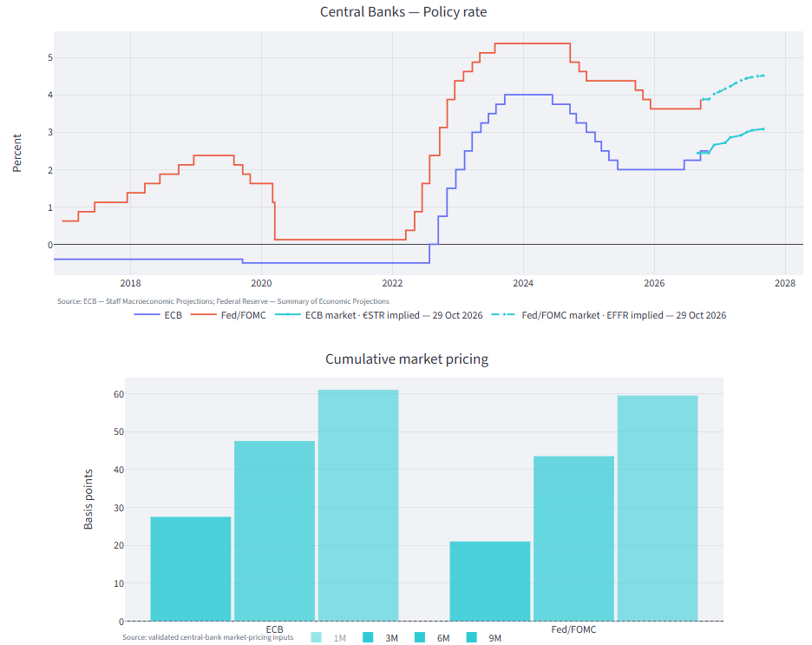The height and width of the screenshot is (645, 812).
Task: Select the tallest Fed/FOMC bar near 59 basis points
Action: click(658, 508)
